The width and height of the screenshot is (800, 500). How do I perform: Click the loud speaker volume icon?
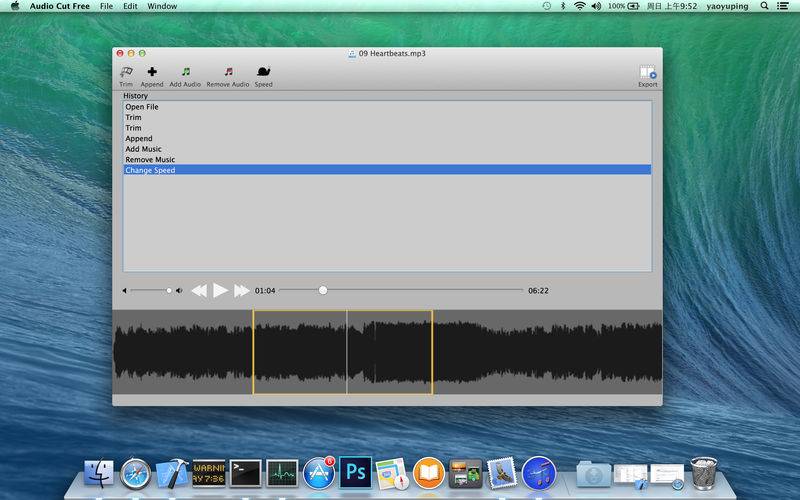tap(179, 291)
